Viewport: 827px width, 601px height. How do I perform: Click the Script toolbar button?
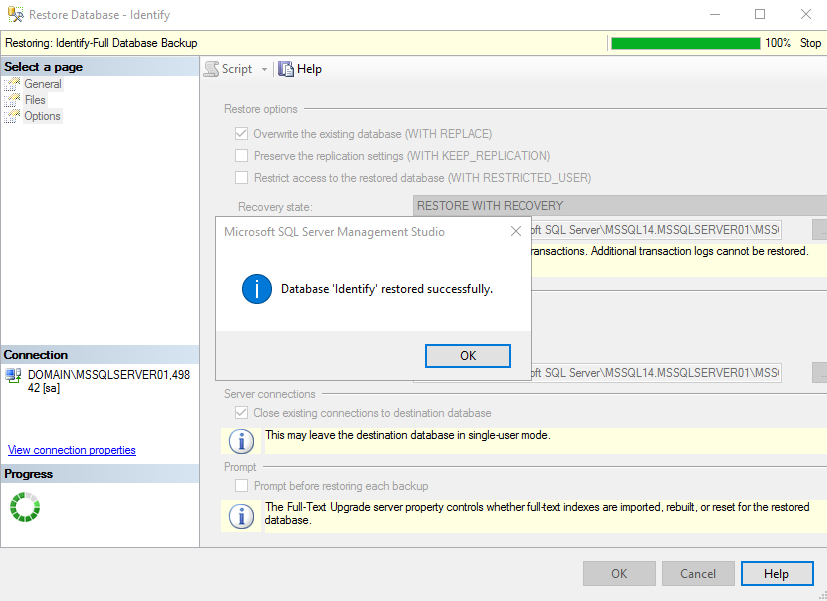click(x=228, y=69)
